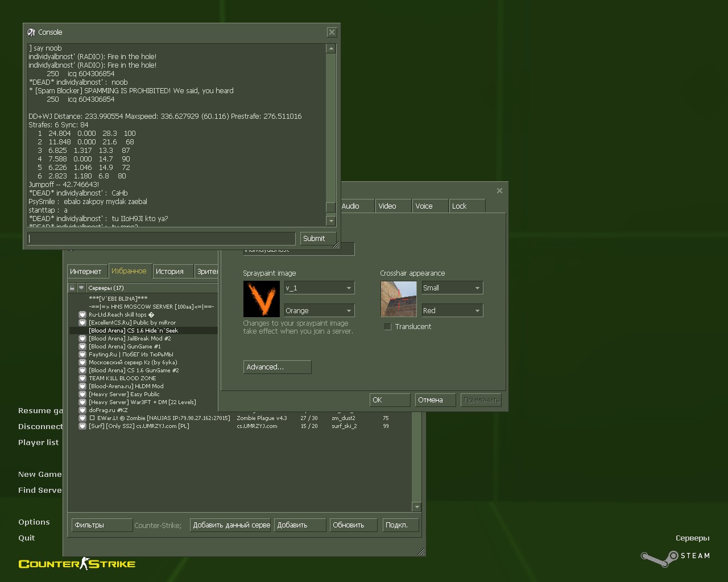Click the shield icon beside EWar.Lt Zombie server

coord(82,418)
